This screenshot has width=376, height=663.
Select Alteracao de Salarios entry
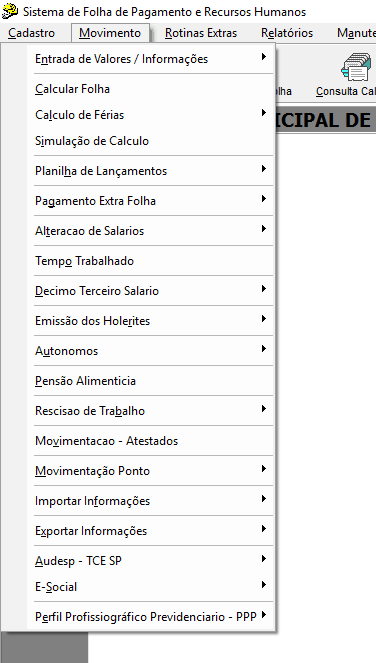pos(151,231)
